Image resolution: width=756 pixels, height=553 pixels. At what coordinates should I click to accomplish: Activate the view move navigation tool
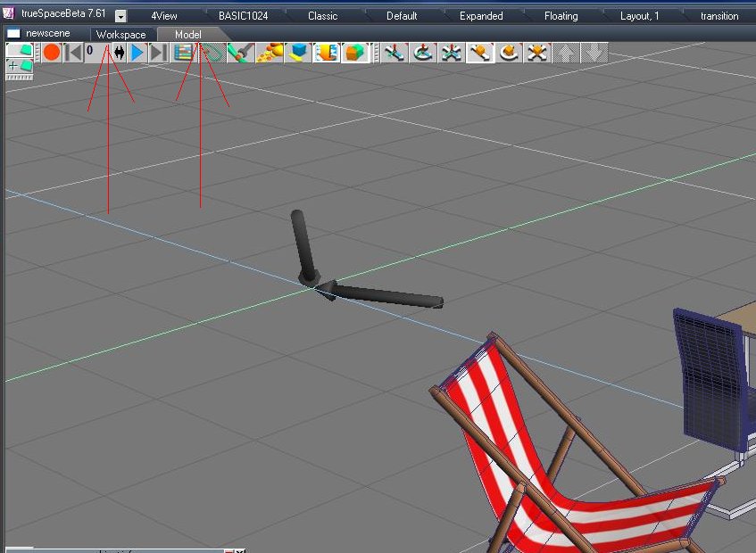click(x=394, y=52)
